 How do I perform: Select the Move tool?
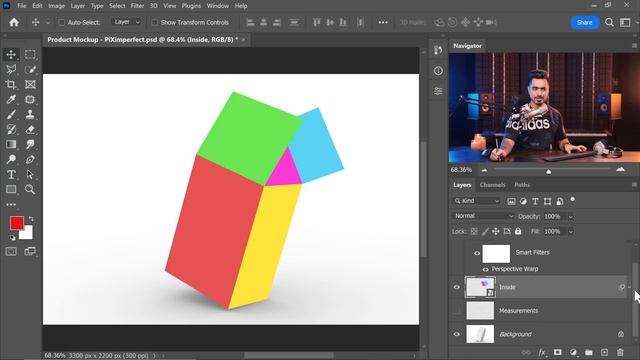pos(11,54)
